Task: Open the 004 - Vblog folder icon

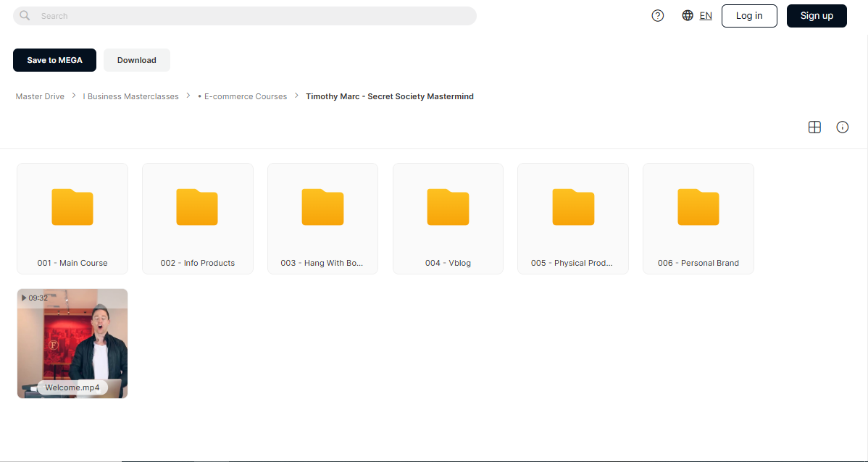Action: coord(448,207)
